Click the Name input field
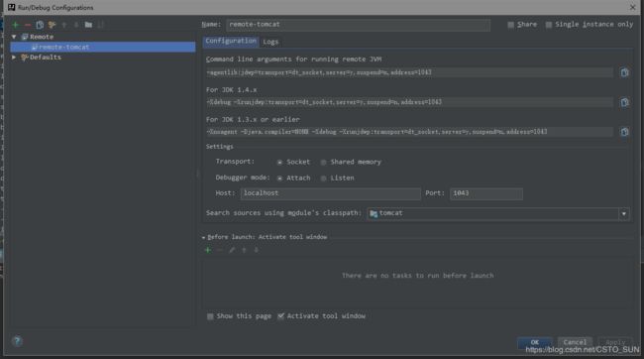Viewport: 644px width, 359px height. tap(358, 25)
